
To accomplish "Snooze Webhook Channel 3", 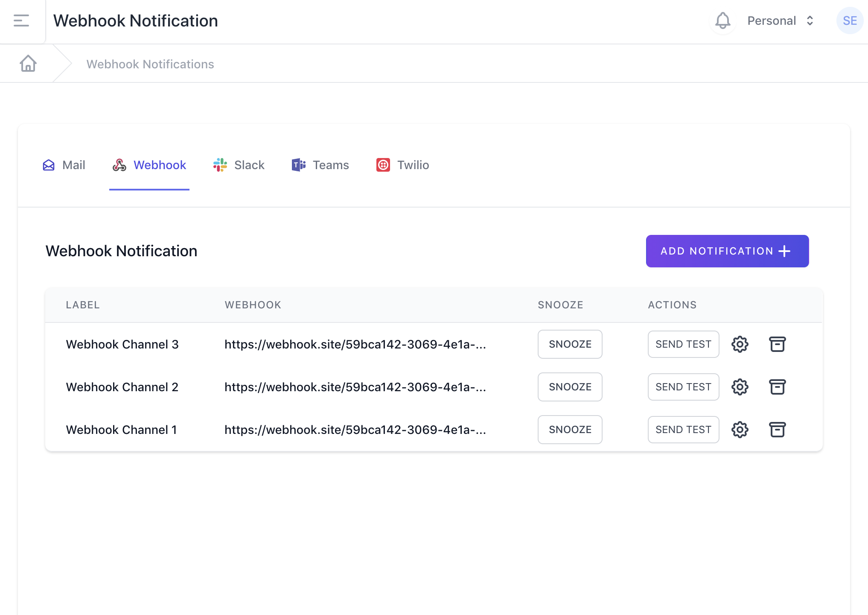I will [x=570, y=344].
